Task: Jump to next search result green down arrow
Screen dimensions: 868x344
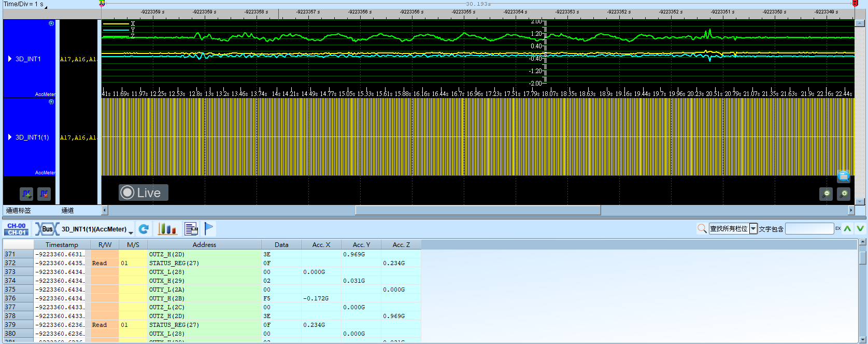Action: coord(860,228)
